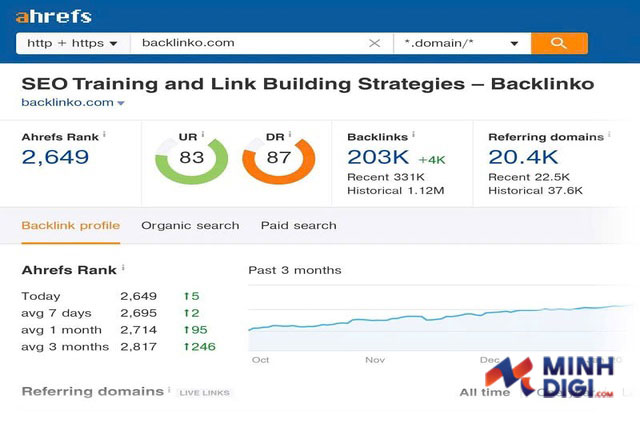640x423 pixels.
Task: Click the Historical 1.12M backlinks text
Action: (396, 191)
